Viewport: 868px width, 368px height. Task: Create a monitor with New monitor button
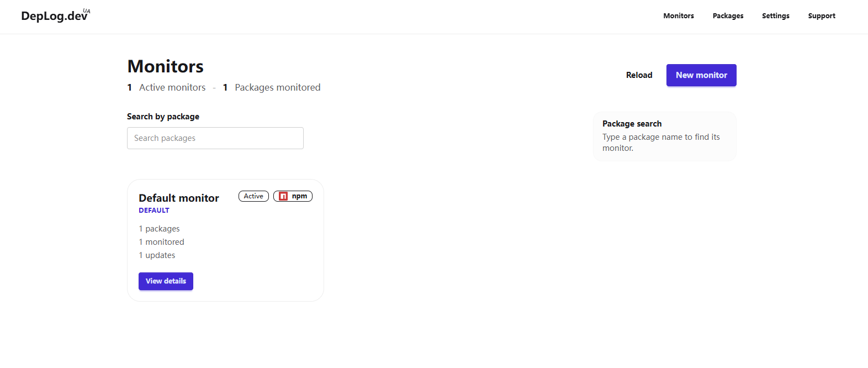click(701, 75)
